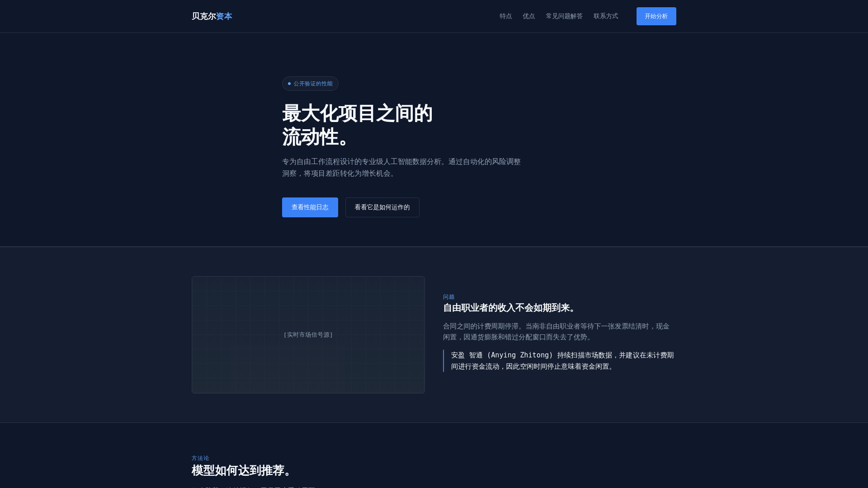Image resolution: width=868 pixels, height=488 pixels.
Task: Click the 实时市场信号源 placeholder panel
Action: pos(308,335)
